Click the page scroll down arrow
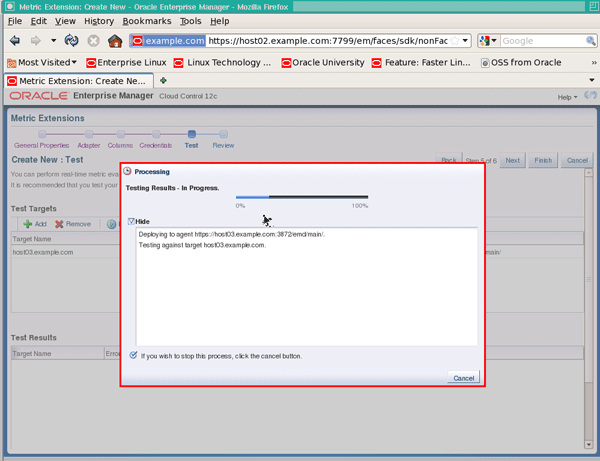Image resolution: width=600 pixels, height=461 pixels. click(x=589, y=444)
